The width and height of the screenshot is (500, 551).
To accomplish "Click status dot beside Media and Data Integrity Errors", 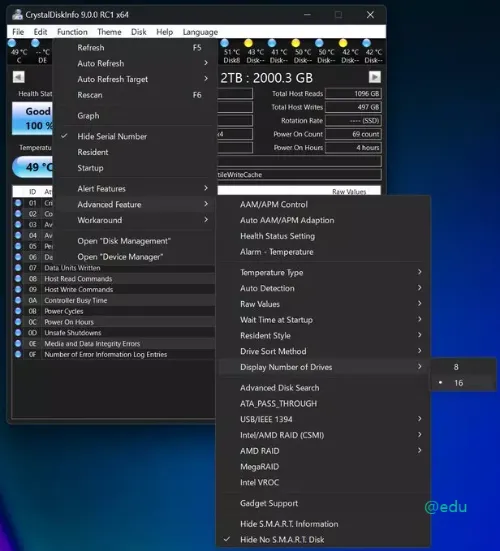I will 18,343.
